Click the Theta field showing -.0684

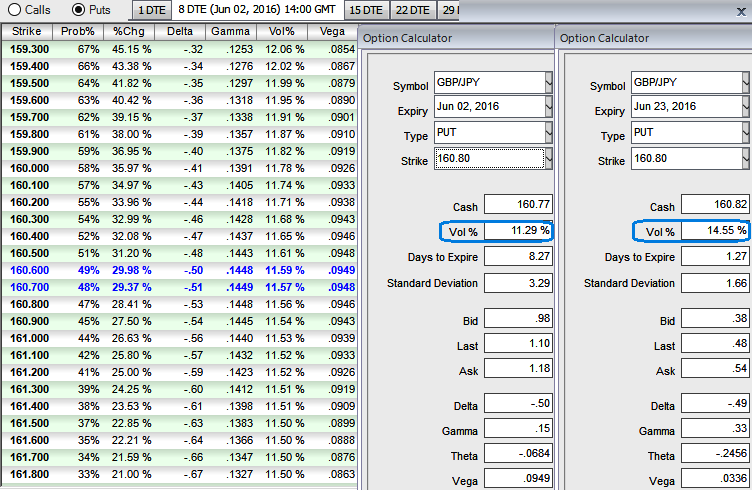pos(518,453)
